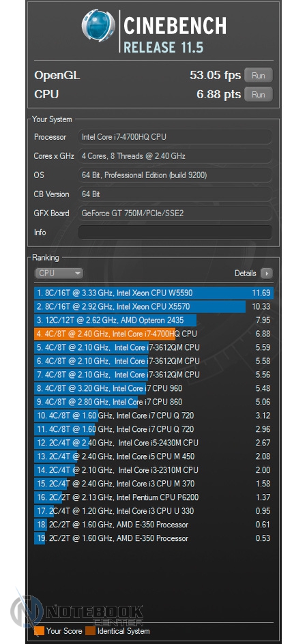Select the Intel Xeon X5570 ranking entry
307x644 pixels.
(153, 306)
